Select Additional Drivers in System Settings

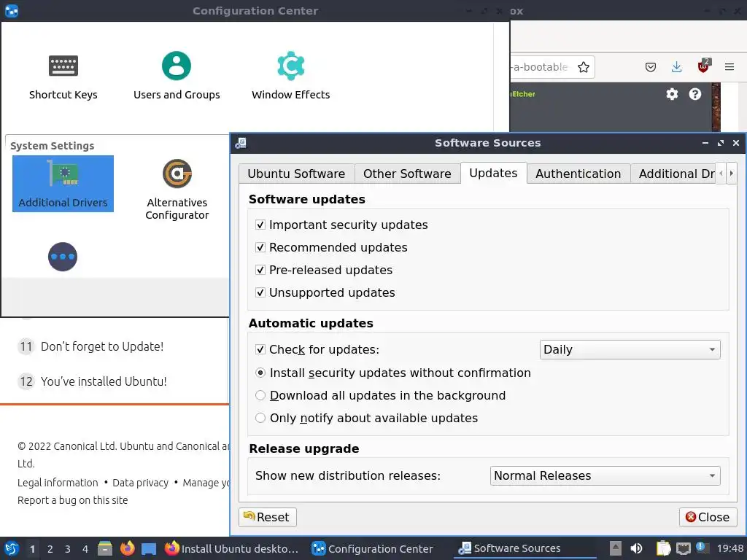(63, 184)
